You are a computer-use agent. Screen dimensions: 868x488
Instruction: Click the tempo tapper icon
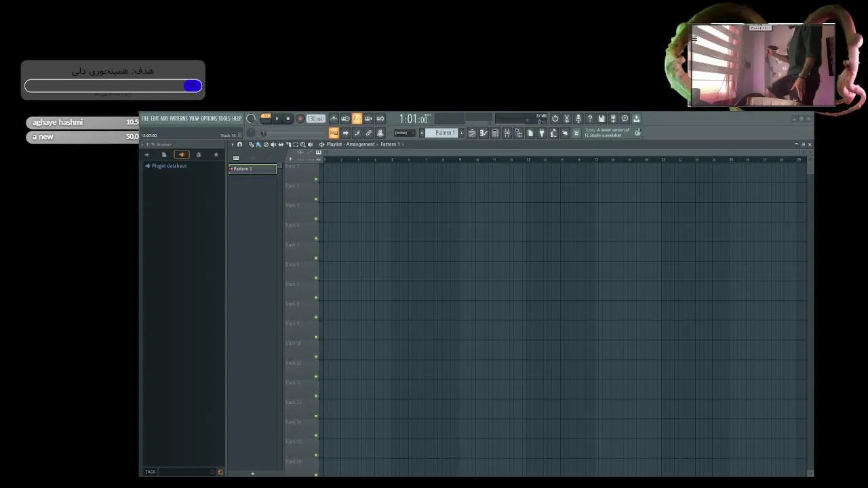pyautogui.click(x=553, y=133)
